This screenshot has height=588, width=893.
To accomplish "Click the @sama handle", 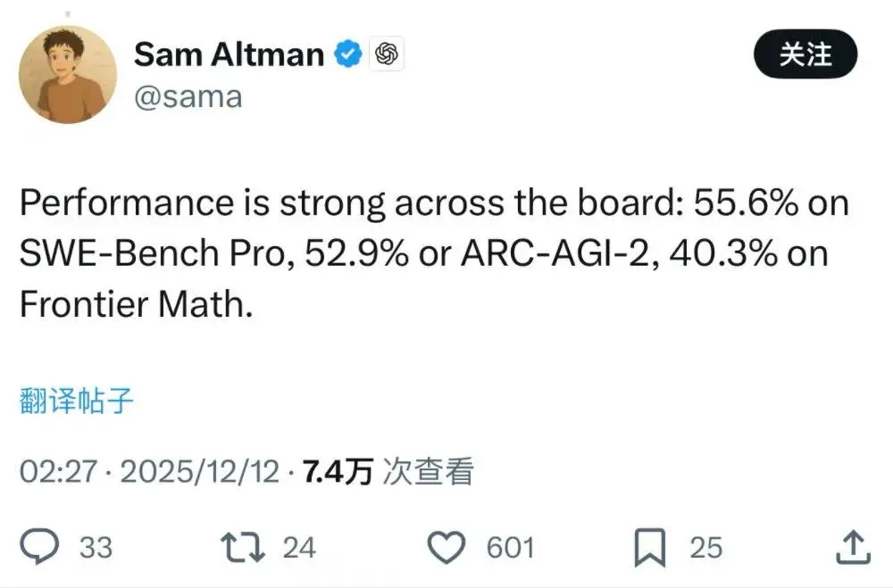I will pos(188,96).
